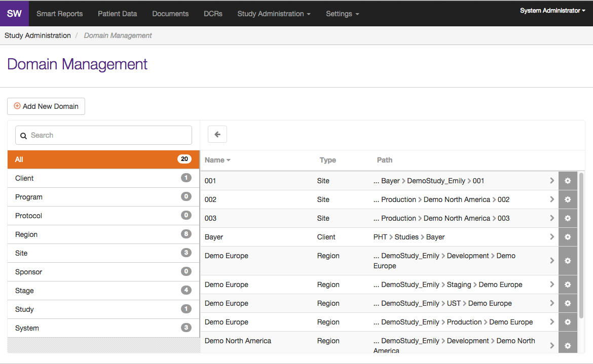The image size is (593, 364).
Task: Click the domain Search input field
Action: (103, 135)
